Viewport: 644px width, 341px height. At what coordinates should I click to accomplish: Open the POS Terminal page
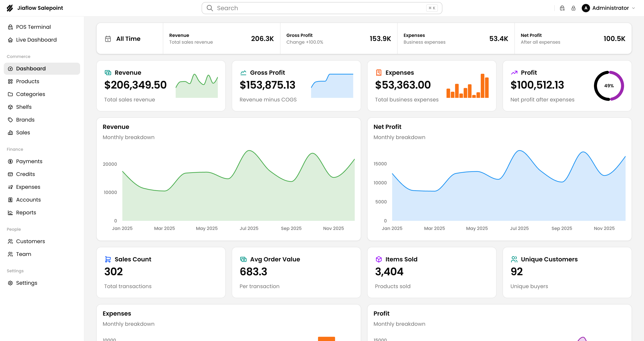point(42,27)
